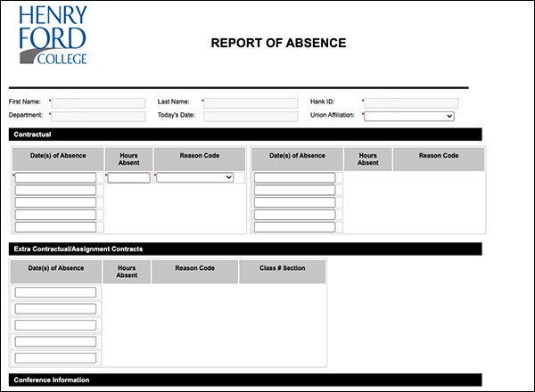Click the Class # Section column header
The width and height of the screenshot is (535, 392).
click(x=282, y=272)
